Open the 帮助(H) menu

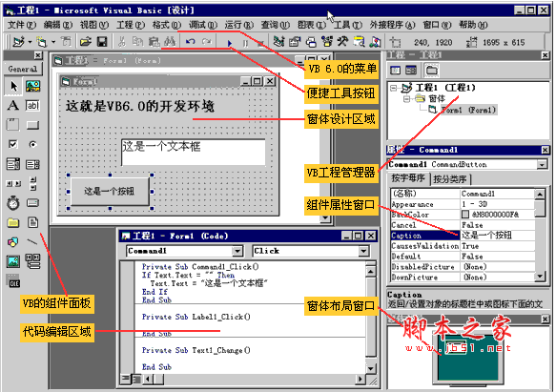coord(473,25)
